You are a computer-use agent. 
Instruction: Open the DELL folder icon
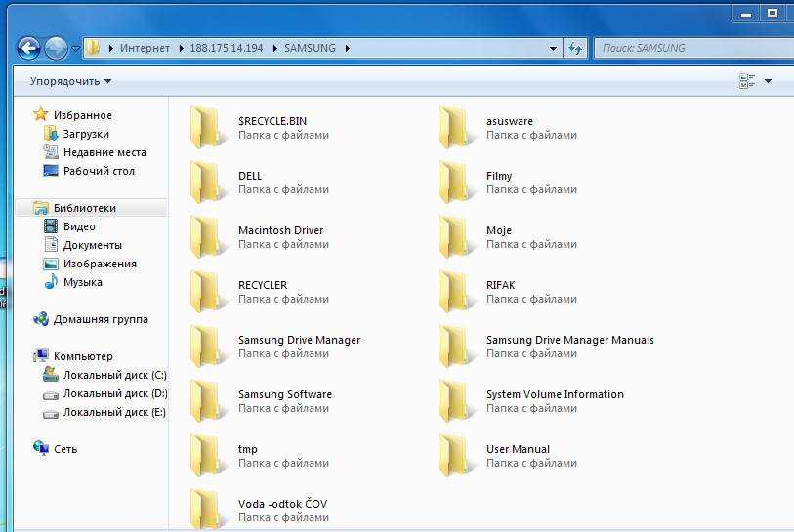[208, 183]
